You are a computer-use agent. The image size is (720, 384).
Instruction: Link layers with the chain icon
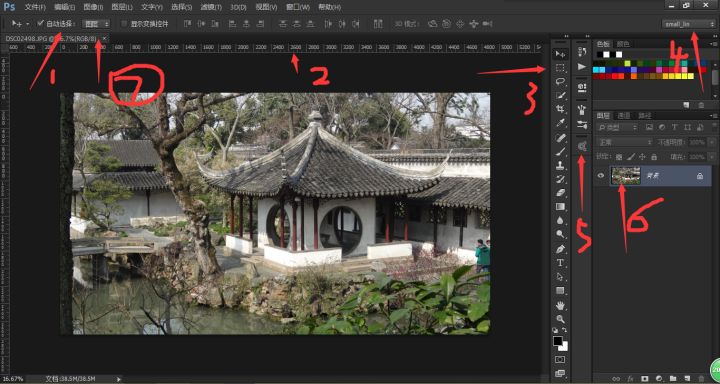616,378
